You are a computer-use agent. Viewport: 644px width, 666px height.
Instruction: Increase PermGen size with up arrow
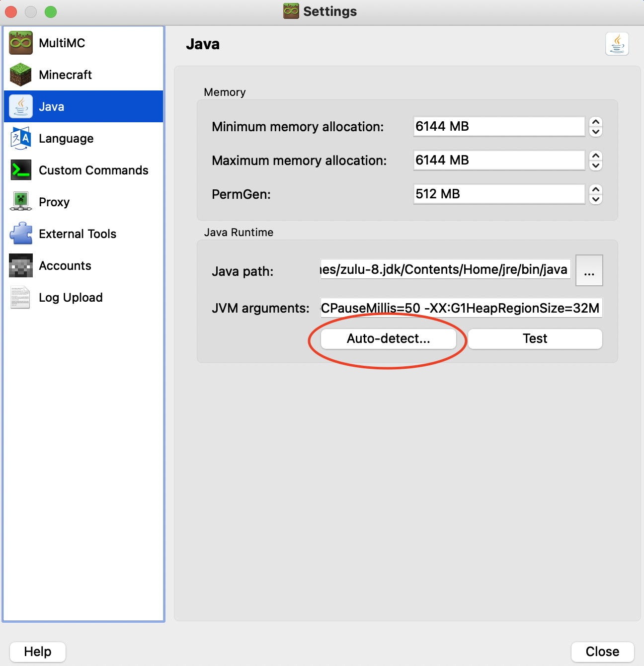[596, 189]
